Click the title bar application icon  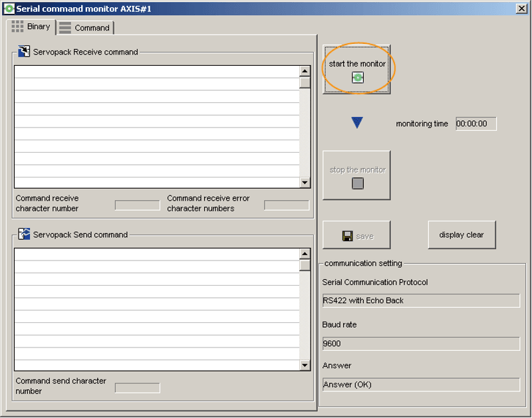click(9, 9)
